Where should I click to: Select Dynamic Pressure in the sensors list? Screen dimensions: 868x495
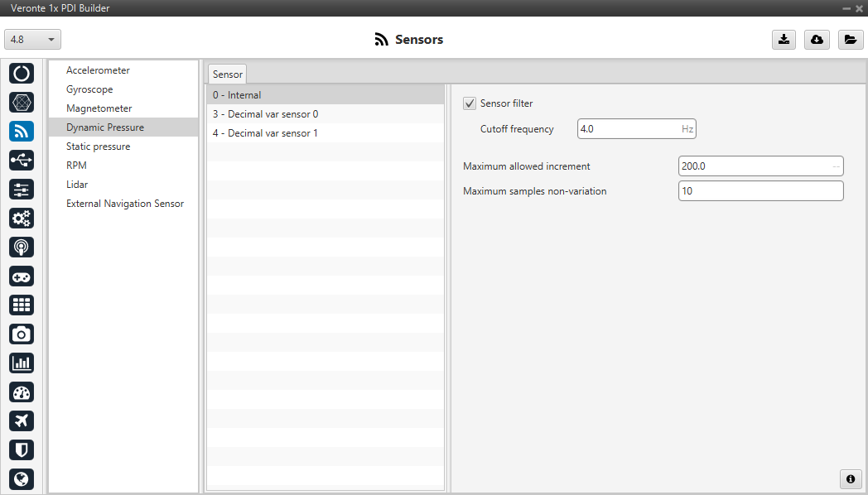pyautogui.click(x=123, y=127)
